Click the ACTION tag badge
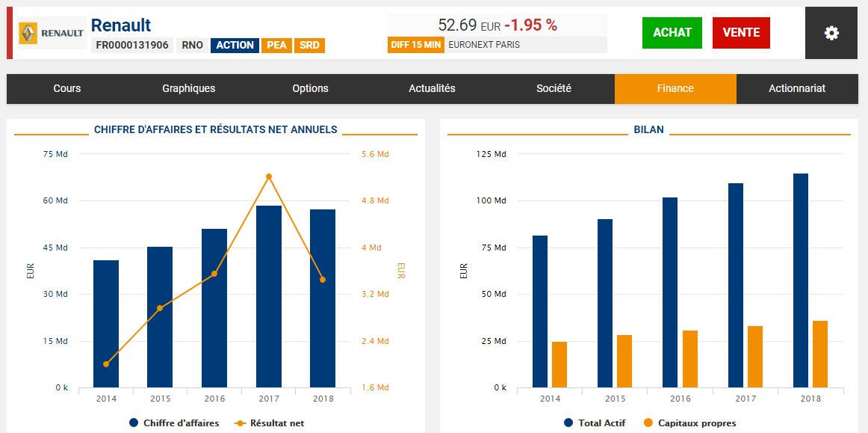868x433 pixels. [x=235, y=46]
